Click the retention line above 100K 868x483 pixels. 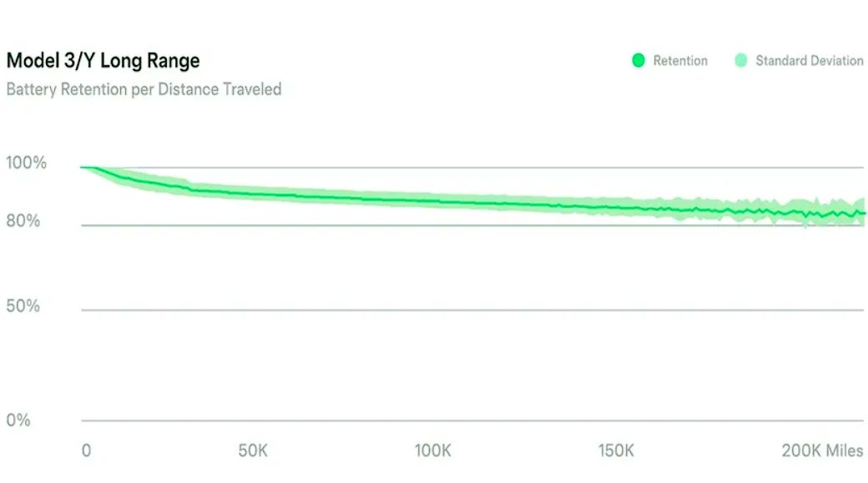click(x=433, y=201)
